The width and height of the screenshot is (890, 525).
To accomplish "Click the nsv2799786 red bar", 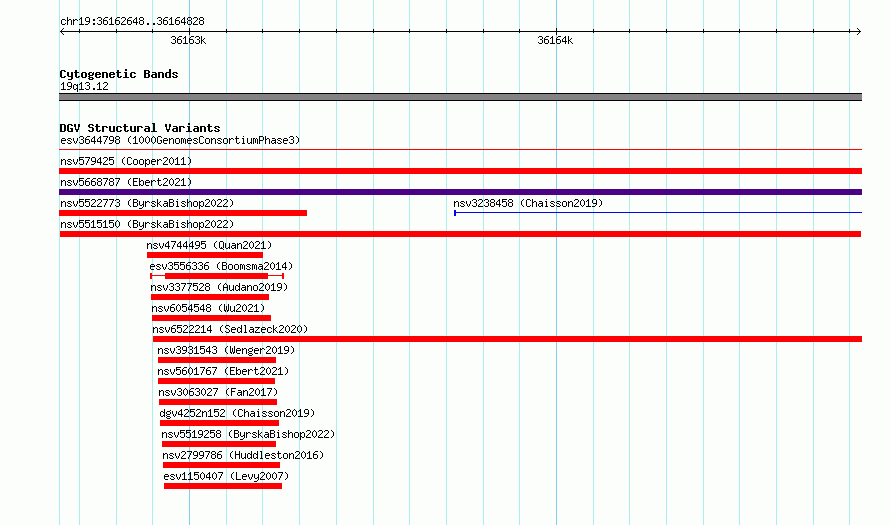I will tap(221, 465).
